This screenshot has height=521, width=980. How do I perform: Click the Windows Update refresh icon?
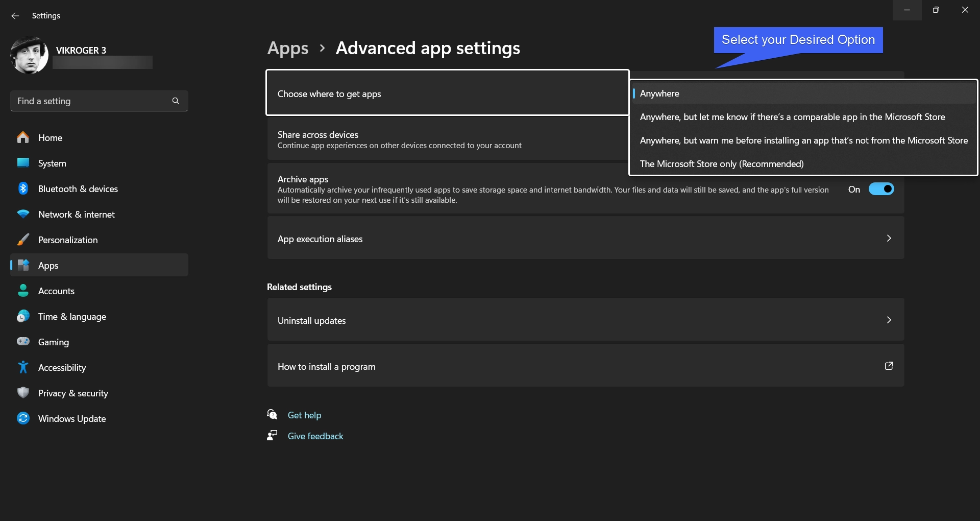tap(23, 418)
